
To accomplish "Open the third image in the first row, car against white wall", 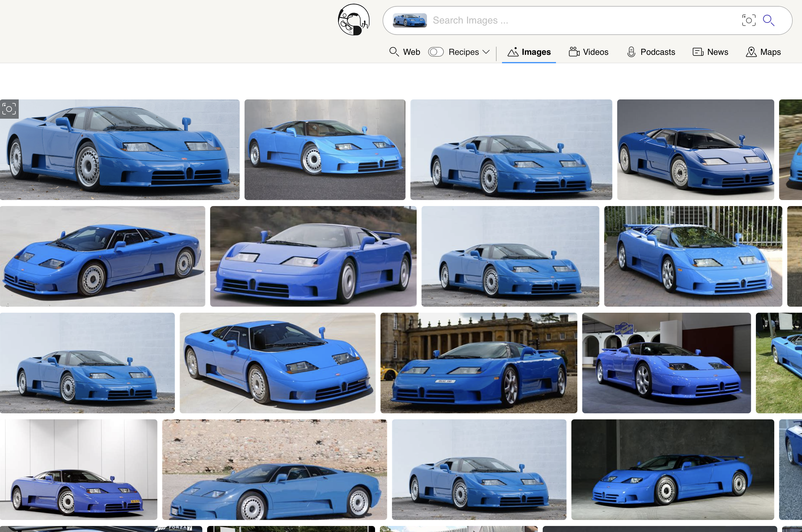I will pyautogui.click(x=511, y=150).
